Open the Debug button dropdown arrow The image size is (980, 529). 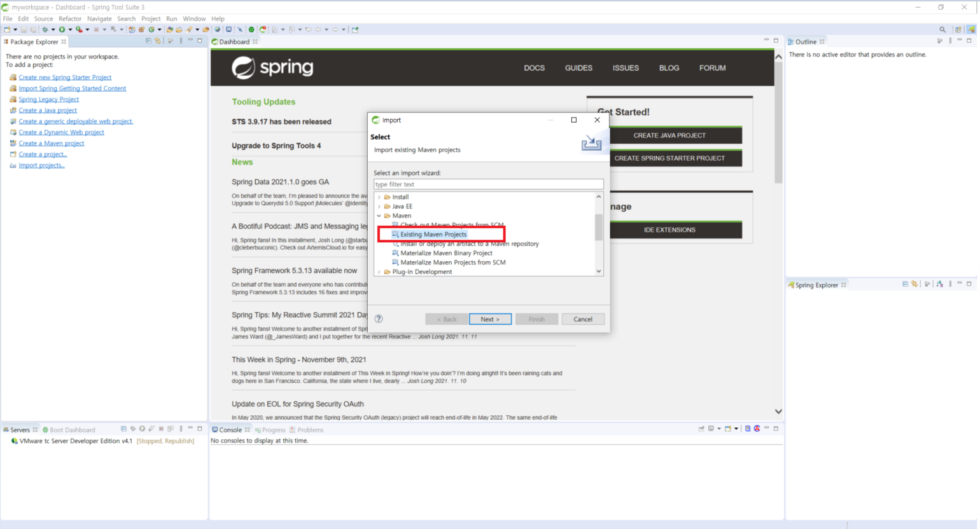53,29
